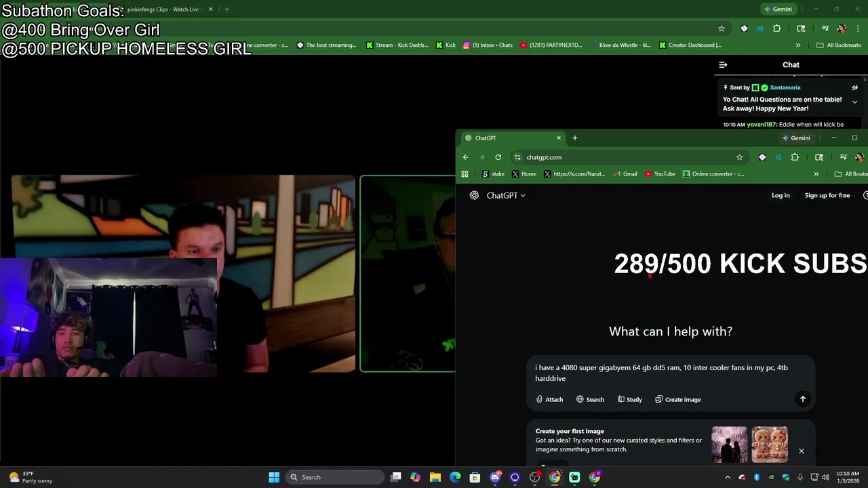The height and width of the screenshot is (488, 868).
Task: Open Discord from the taskbar
Action: pos(495,477)
